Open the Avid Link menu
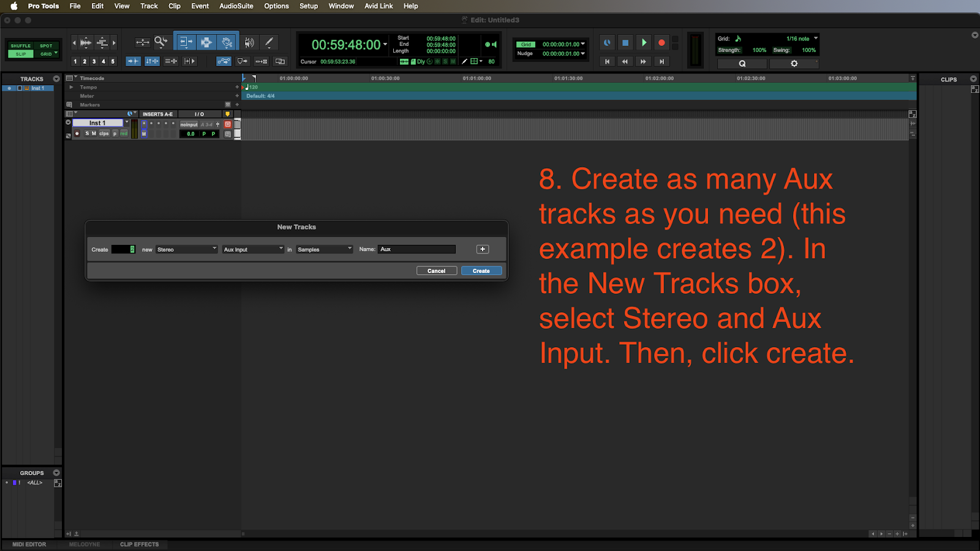This screenshot has width=980, height=551. tap(379, 6)
